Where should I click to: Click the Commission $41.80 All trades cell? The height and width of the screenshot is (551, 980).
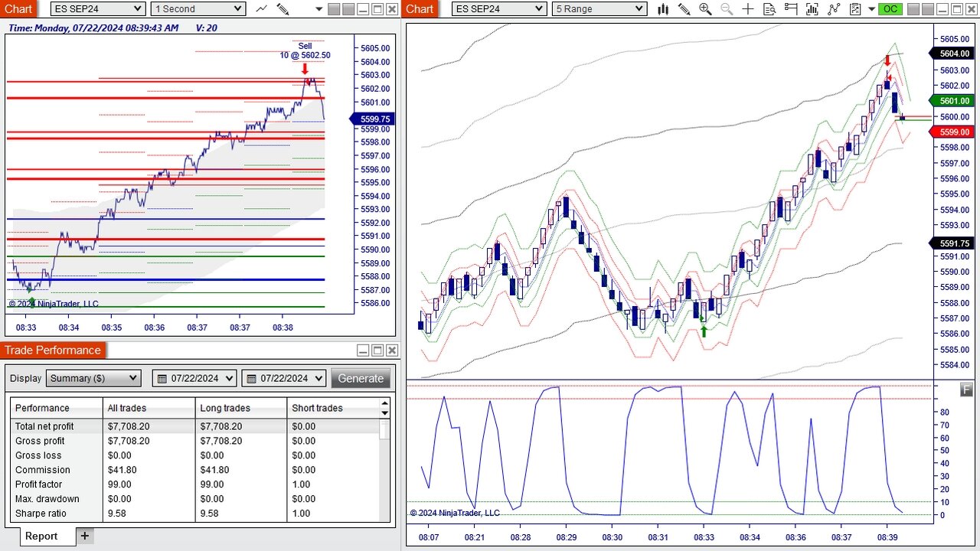tap(149, 470)
